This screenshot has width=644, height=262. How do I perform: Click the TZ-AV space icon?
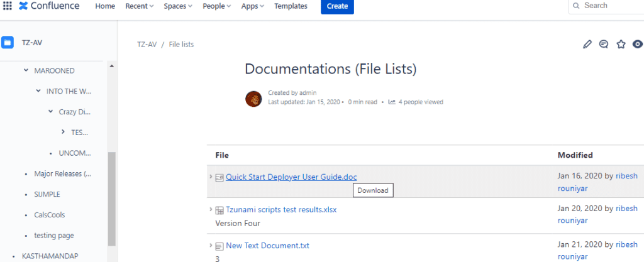pyautogui.click(x=8, y=42)
